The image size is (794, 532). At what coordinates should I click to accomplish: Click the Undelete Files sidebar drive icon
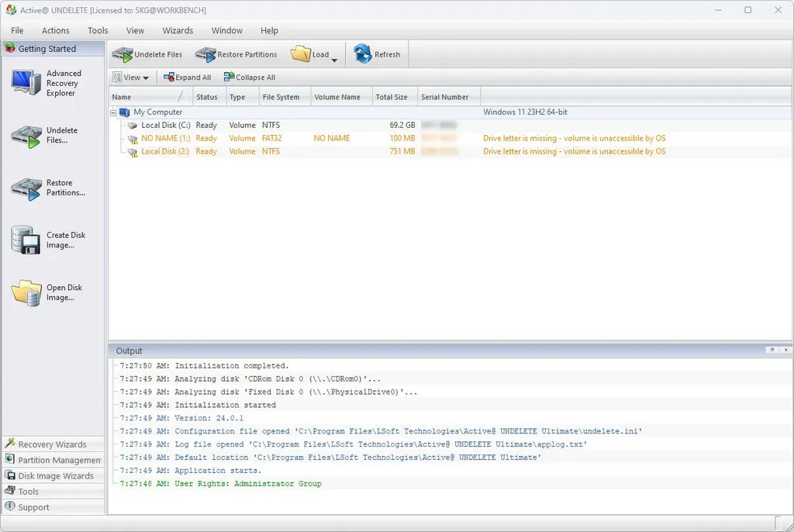26,136
